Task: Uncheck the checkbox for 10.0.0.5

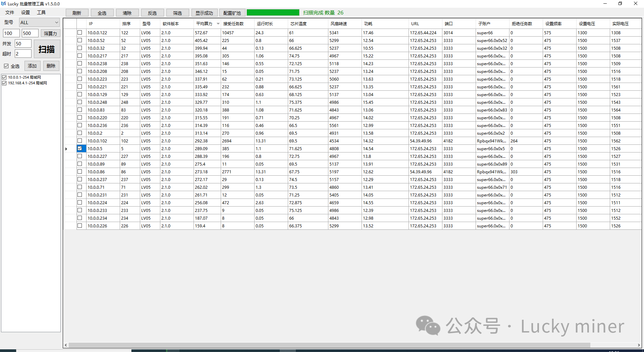Action: [x=80, y=148]
